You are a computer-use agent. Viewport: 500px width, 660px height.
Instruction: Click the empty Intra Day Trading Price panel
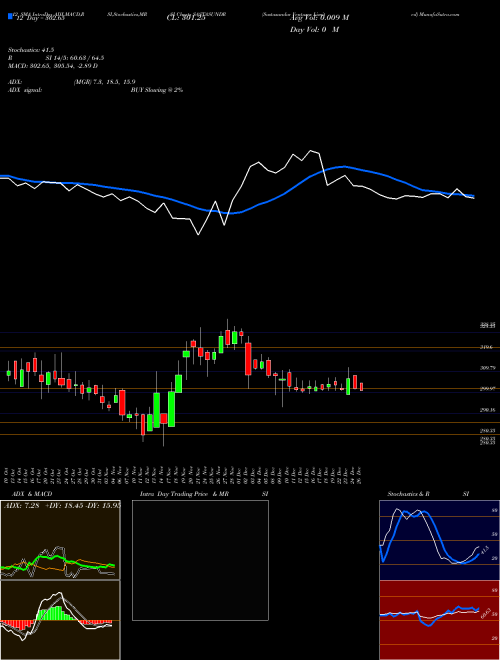200,560
